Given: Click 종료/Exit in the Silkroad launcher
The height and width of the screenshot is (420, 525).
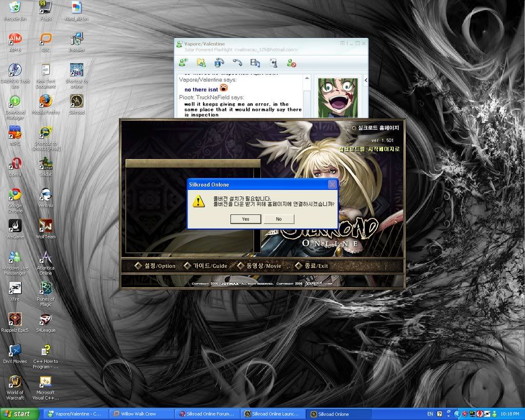Looking at the screenshot, I should 311,266.
